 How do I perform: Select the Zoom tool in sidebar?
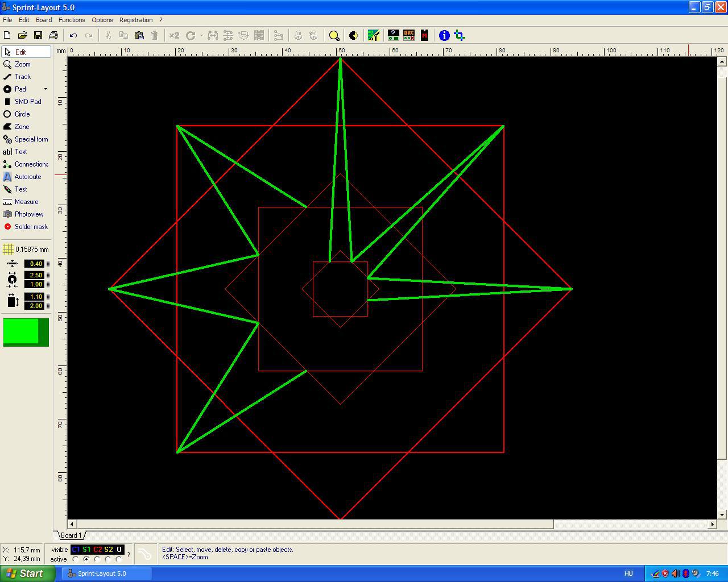click(26, 64)
